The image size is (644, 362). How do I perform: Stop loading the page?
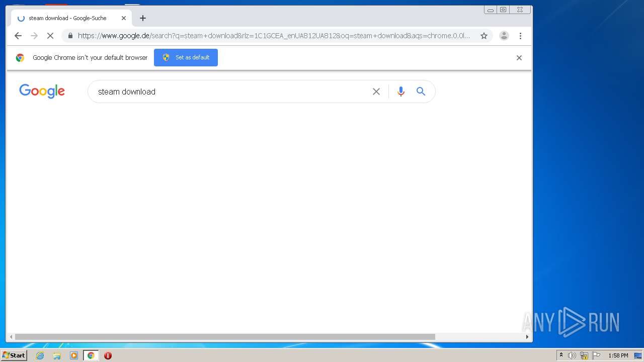point(50,36)
